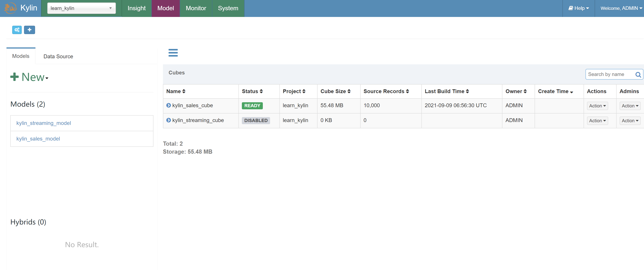Image resolution: width=644 pixels, height=270 pixels.
Task: Click the blue plus icon to add project
Action: pyautogui.click(x=30, y=30)
